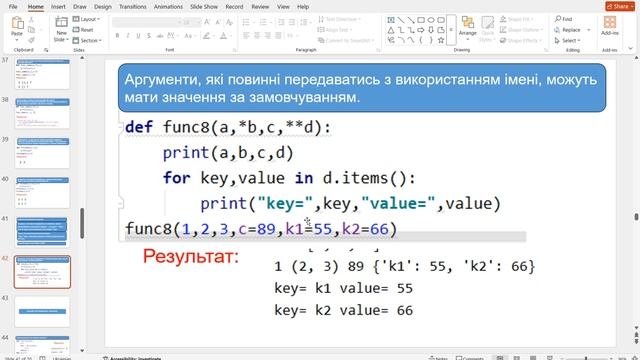Switch to the Animations tab
640x360 pixels.
[x=168, y=7]
